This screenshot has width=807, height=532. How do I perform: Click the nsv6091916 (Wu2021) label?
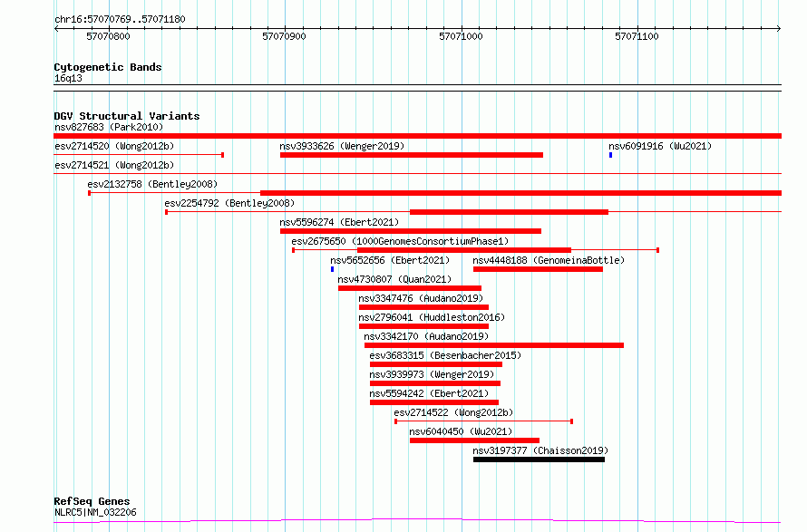coord(660,146)
